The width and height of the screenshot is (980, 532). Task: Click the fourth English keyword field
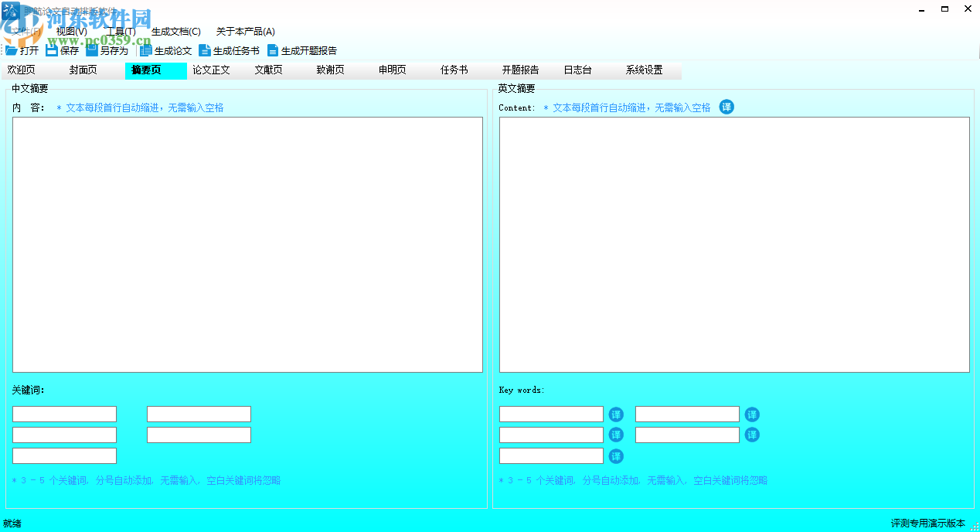[x=687, y=435]
